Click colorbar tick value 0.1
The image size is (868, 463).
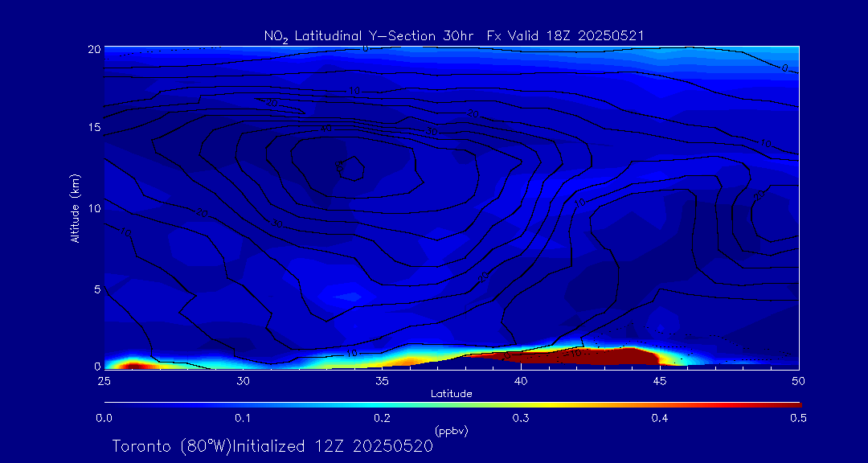click(243, 419)
